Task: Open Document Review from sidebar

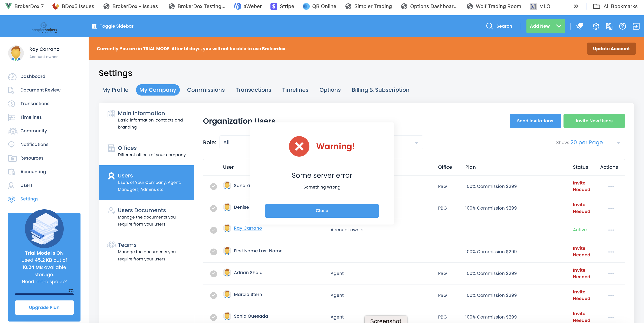Action: 40,90
